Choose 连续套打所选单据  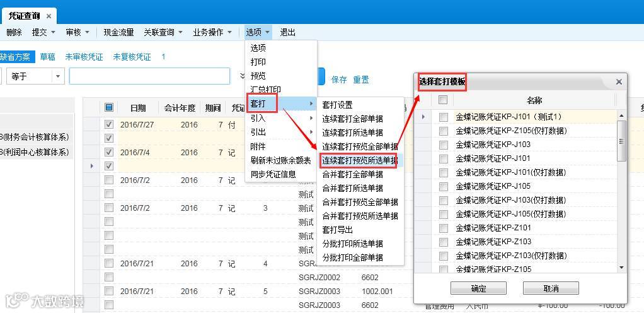click(x=352, y=133)
